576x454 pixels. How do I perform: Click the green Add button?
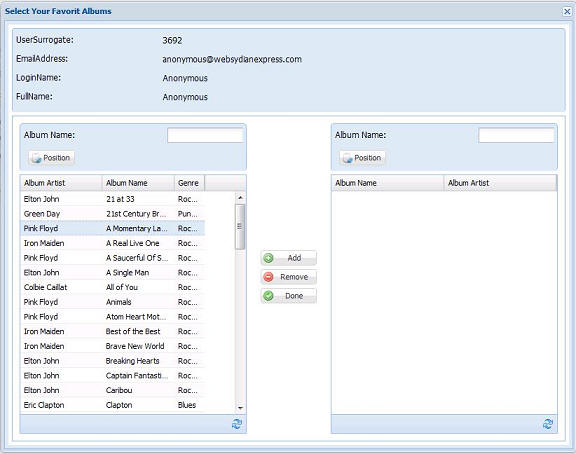pyautogui.click(x=289, y=258)
